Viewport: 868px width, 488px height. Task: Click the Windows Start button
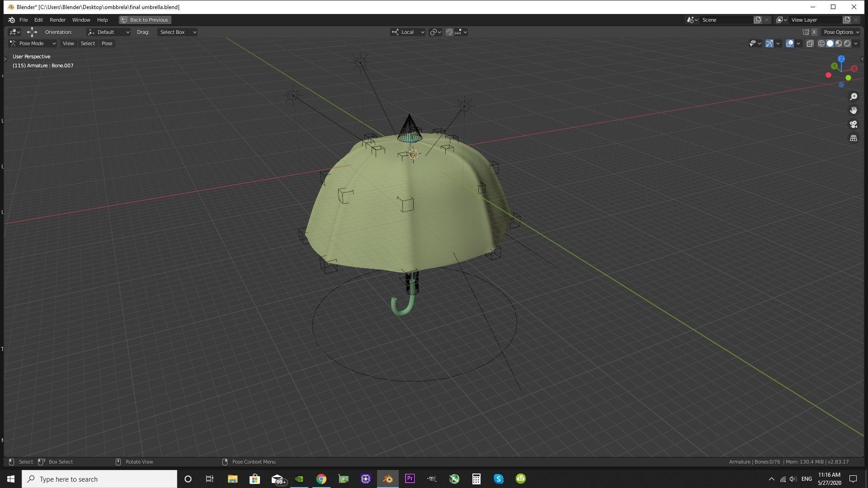tap(11, 479)
